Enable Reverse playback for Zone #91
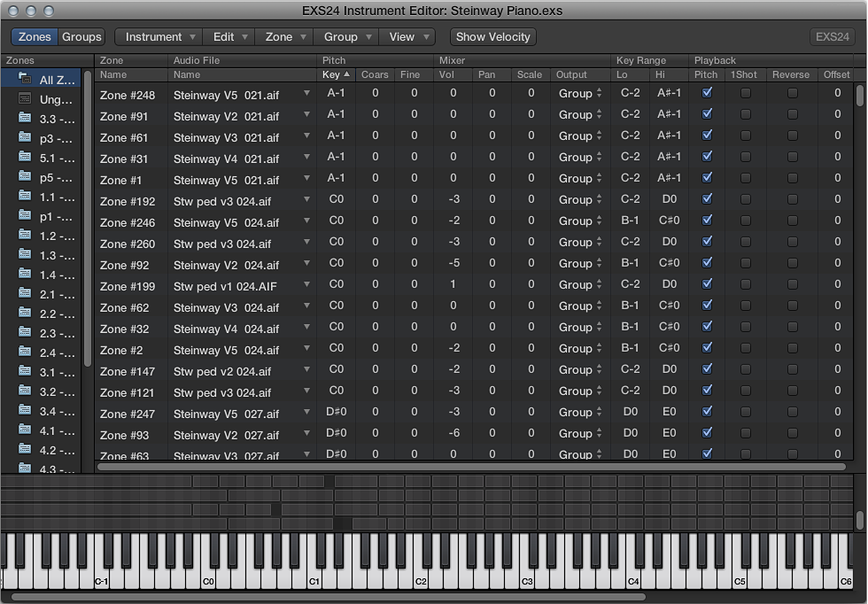This screenshot has height=604, width=868. 791,114
